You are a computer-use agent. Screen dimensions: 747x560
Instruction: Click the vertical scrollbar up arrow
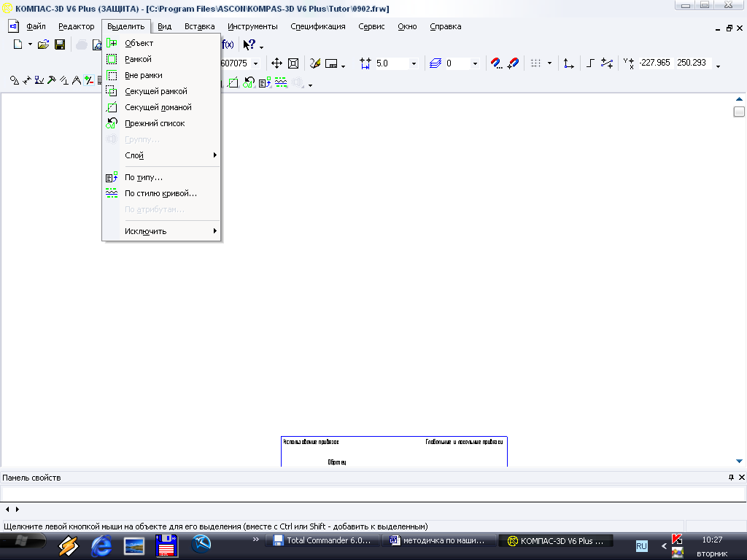coord(739,99)
